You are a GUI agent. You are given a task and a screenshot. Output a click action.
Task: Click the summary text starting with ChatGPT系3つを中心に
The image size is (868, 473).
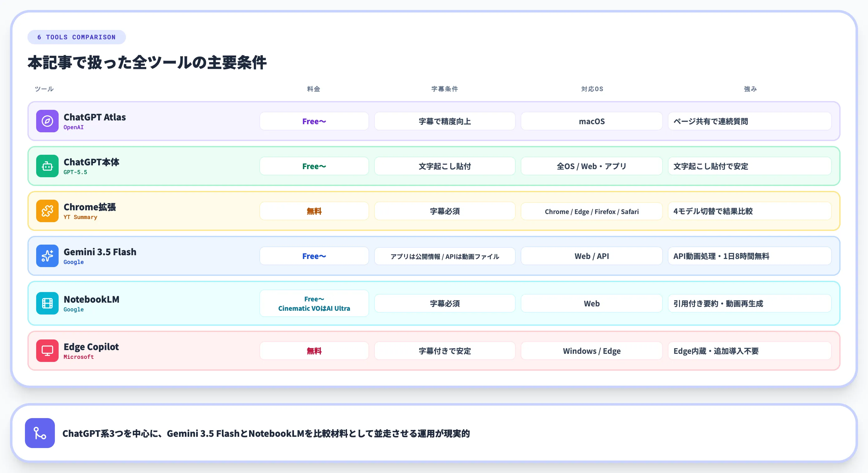(266, 434)
